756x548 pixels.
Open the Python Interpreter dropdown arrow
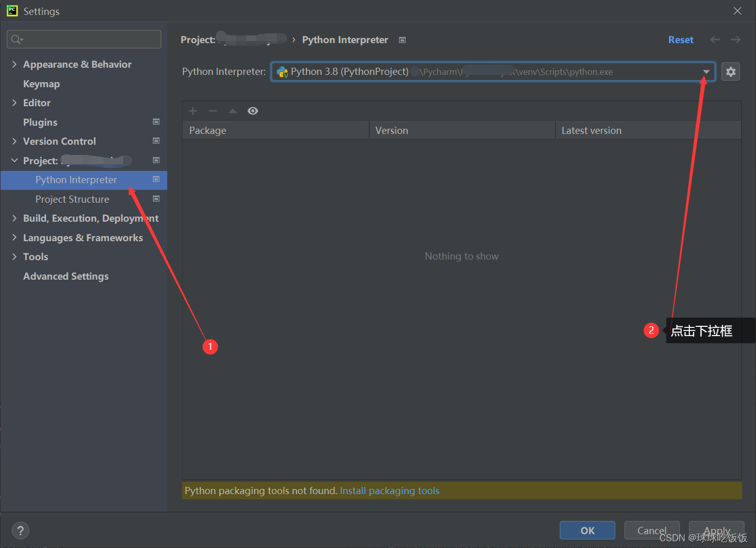point(706,72)
